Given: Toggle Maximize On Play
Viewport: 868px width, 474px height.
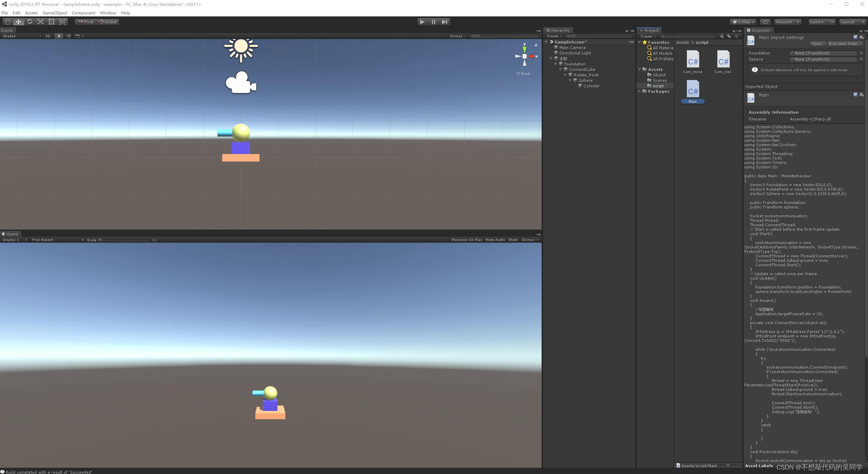Looking at the screenshot, I should (467, 240).
